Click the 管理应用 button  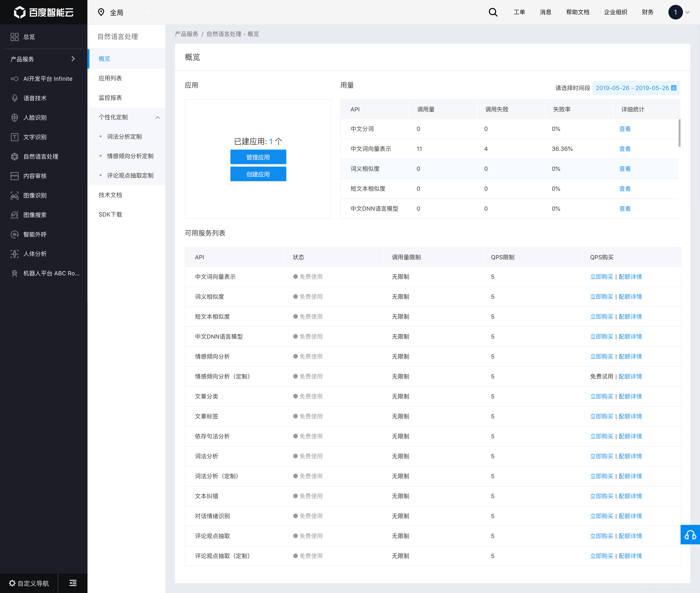(258, 157)
